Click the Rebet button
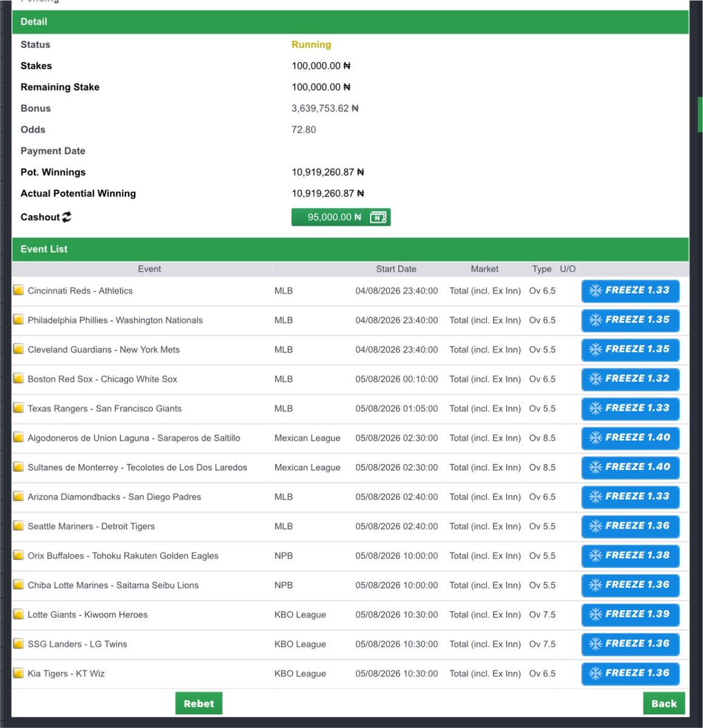The image size is (703, 728). (x=199, y=703)
